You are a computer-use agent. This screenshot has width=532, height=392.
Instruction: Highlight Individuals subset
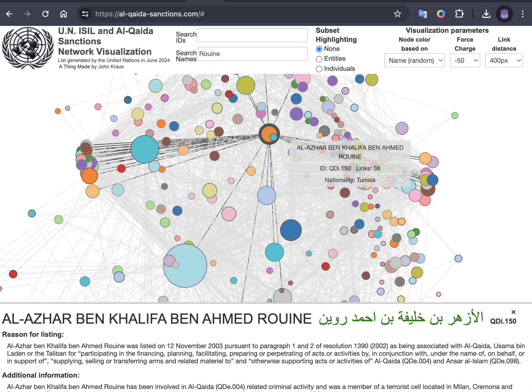319,69
